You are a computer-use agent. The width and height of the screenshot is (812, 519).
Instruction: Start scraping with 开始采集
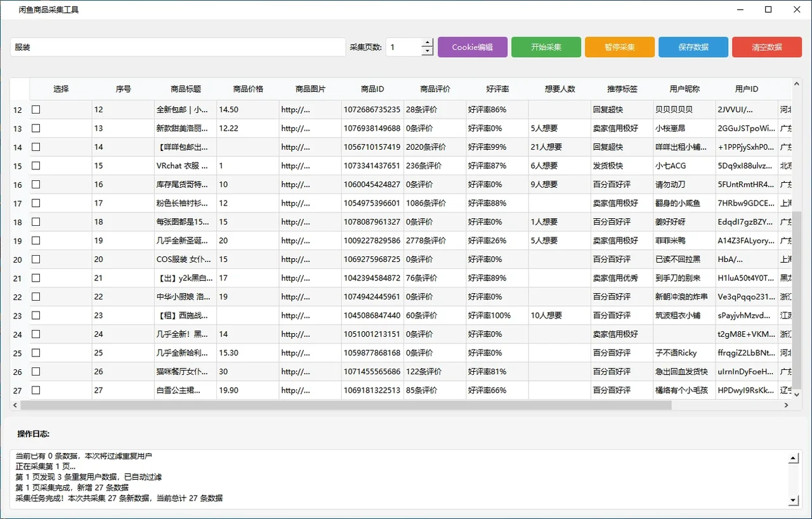(x=546, y=47)
